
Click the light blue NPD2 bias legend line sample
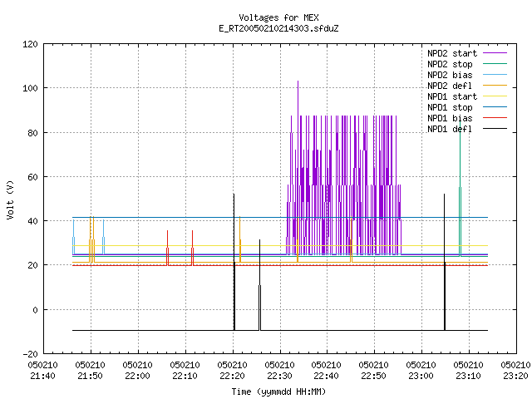[495, 75]
